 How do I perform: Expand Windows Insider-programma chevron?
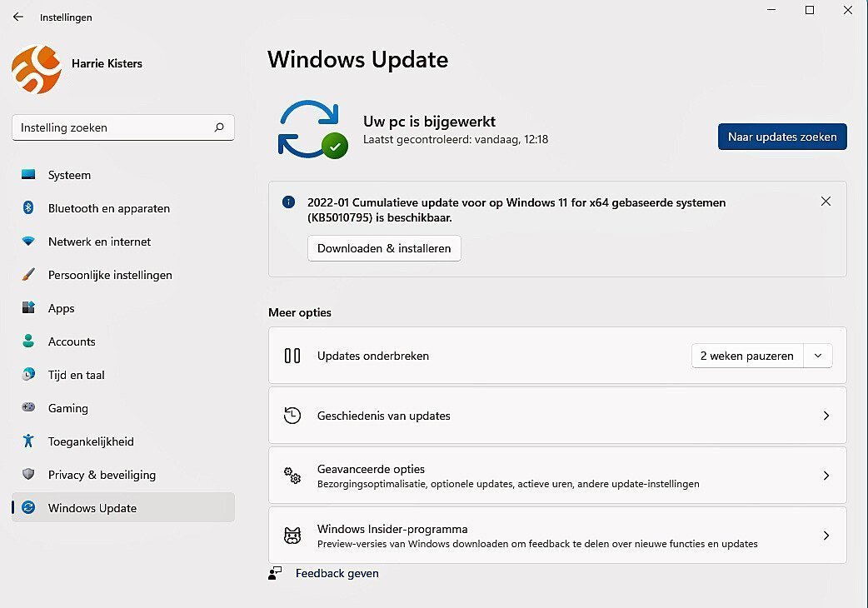pyautogui.click(x=826, y=535)
